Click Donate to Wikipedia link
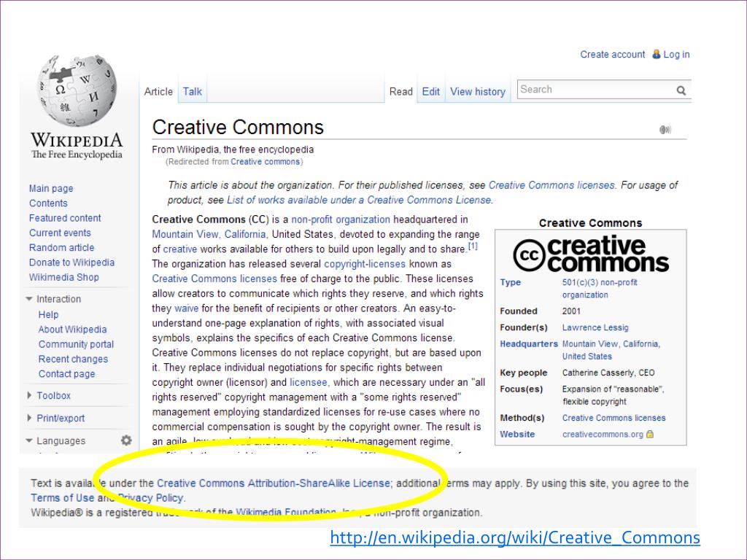747x560 pixels. click(x=71, y=262)
